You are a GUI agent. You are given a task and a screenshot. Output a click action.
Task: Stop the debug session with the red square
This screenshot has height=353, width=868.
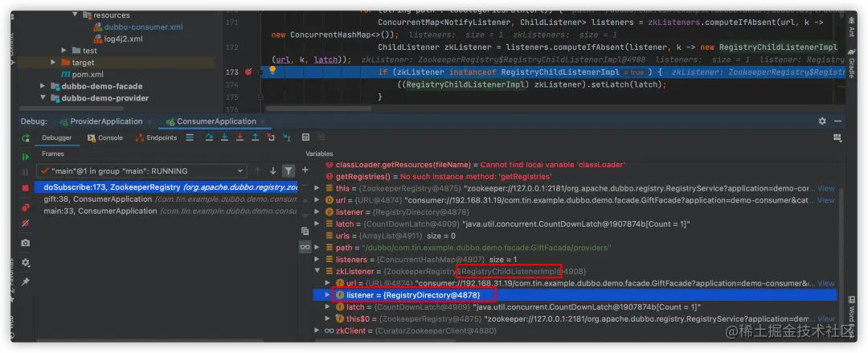click(26, 188)
